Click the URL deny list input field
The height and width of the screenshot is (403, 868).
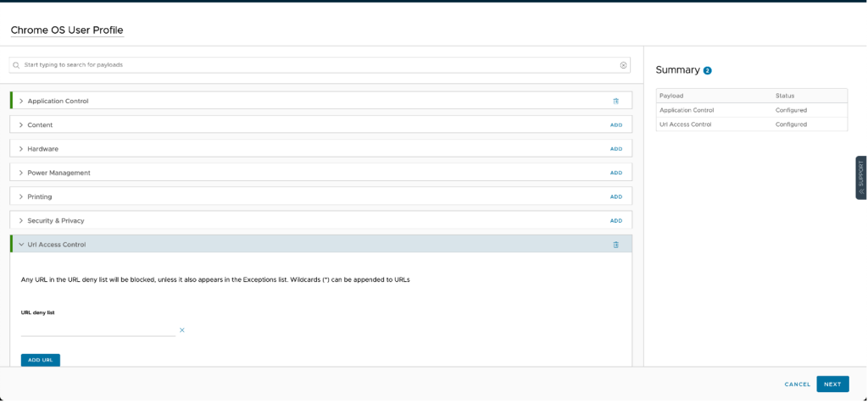(x=98, y=330)
